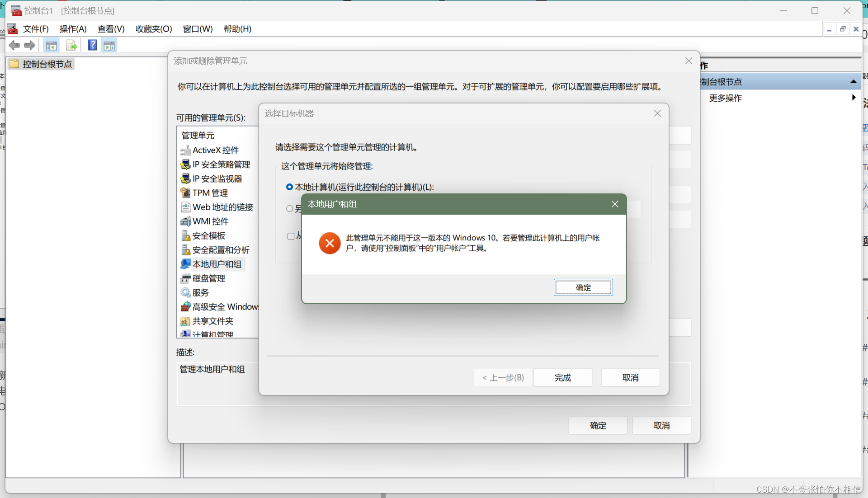
Task: Select the 共享文件夹 icon
Action: 186,321
